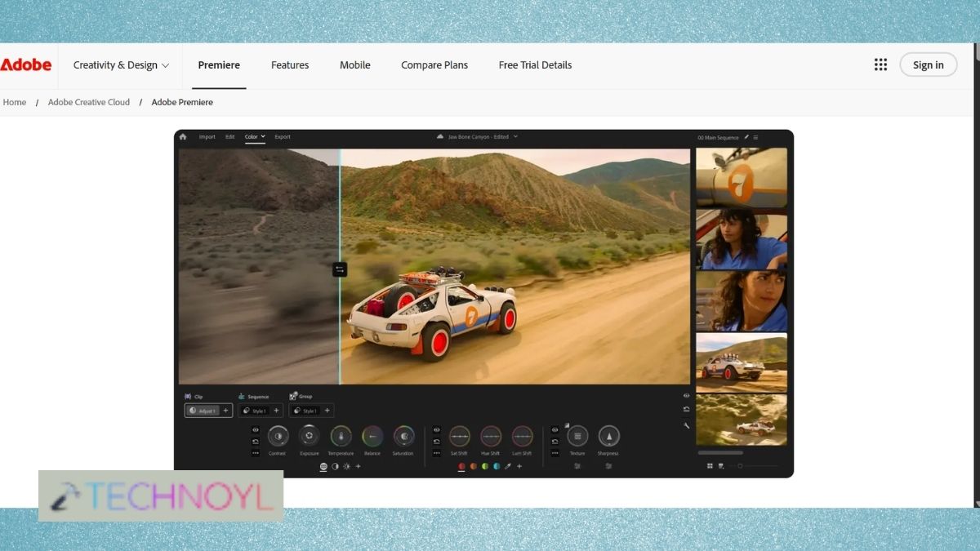Open the wrench settings icon right of viewer
Screen dimensions: 980x551
tap(687, 424)
